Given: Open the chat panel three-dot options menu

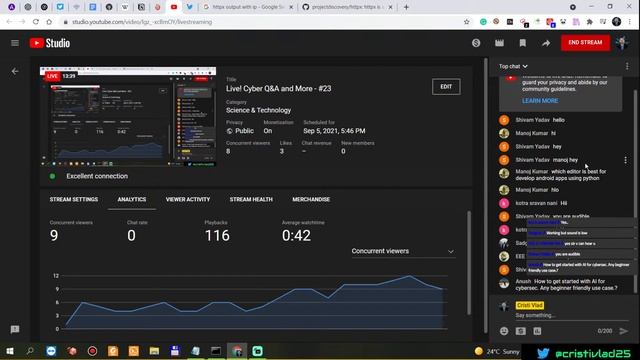Looking at the screenshot, I should point(627,66).
